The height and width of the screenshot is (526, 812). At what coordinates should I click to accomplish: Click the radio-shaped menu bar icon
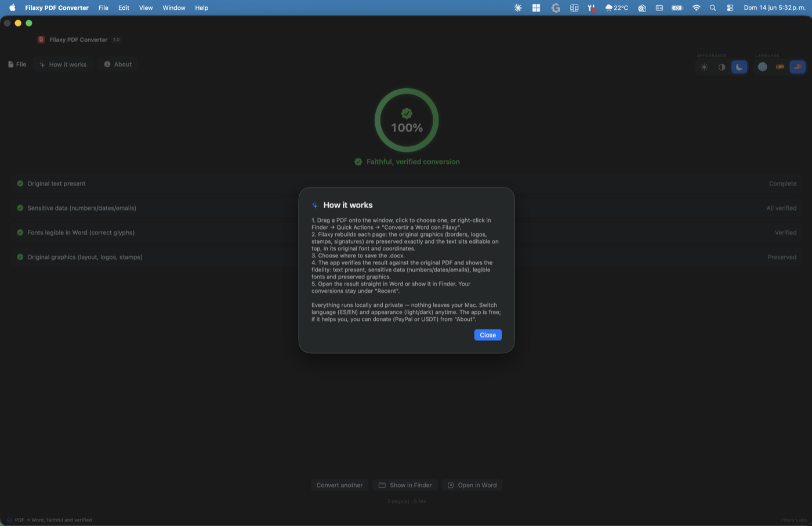[642, 8]
